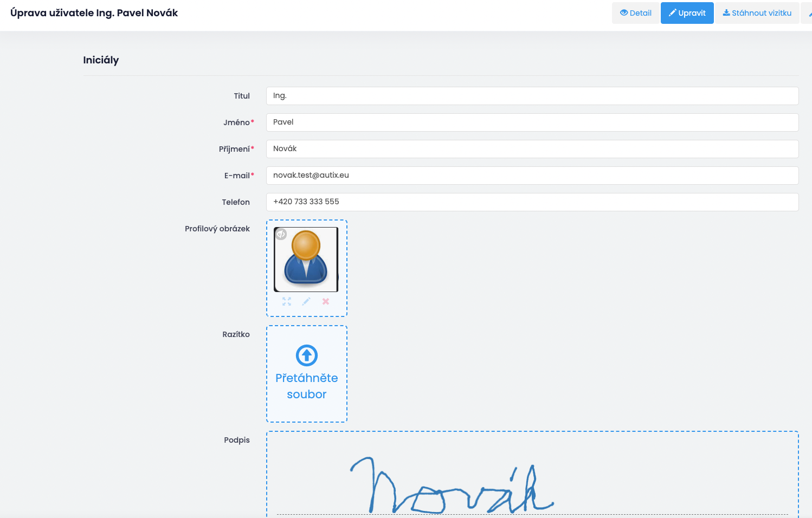Click the page title "Úprava uživatele Ing. Pavel Novák"
Image resolution: width=812 pixels, height=518 pixels.
tap(94, 13)
